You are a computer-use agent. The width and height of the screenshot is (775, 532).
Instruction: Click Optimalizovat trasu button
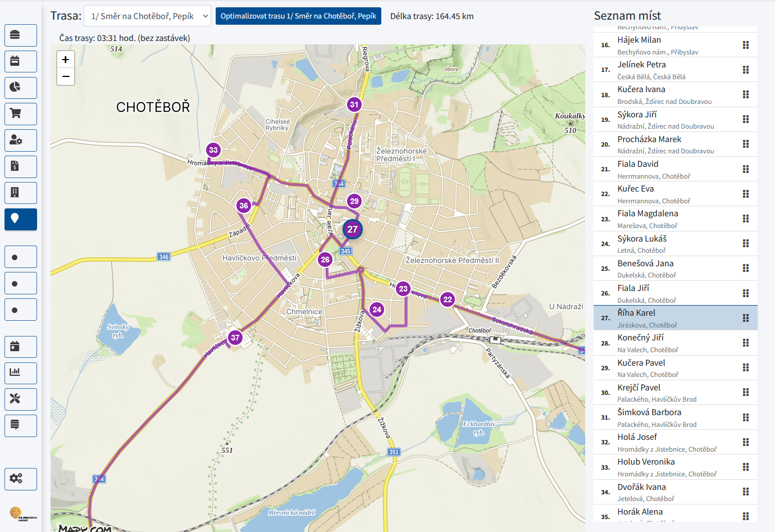[x=298, y=16]
